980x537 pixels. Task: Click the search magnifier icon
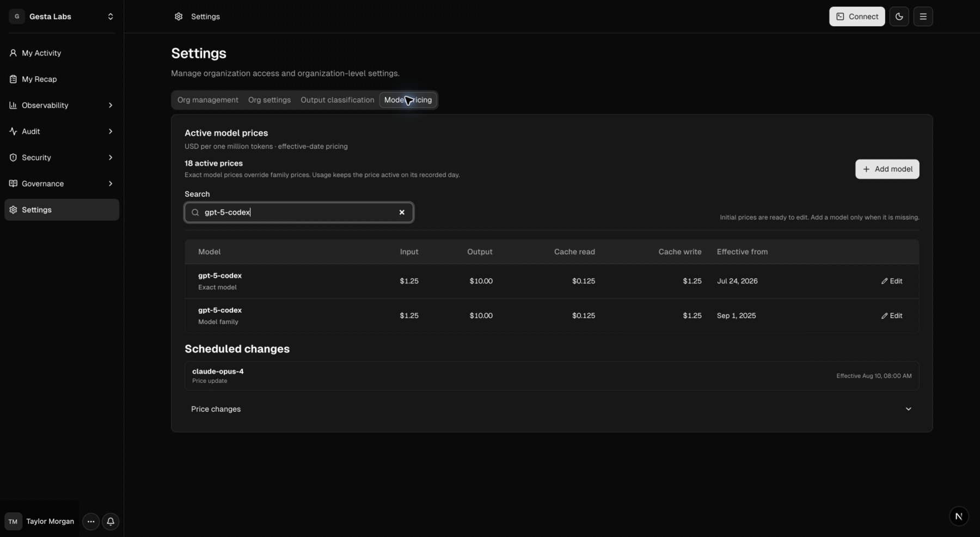195,212
